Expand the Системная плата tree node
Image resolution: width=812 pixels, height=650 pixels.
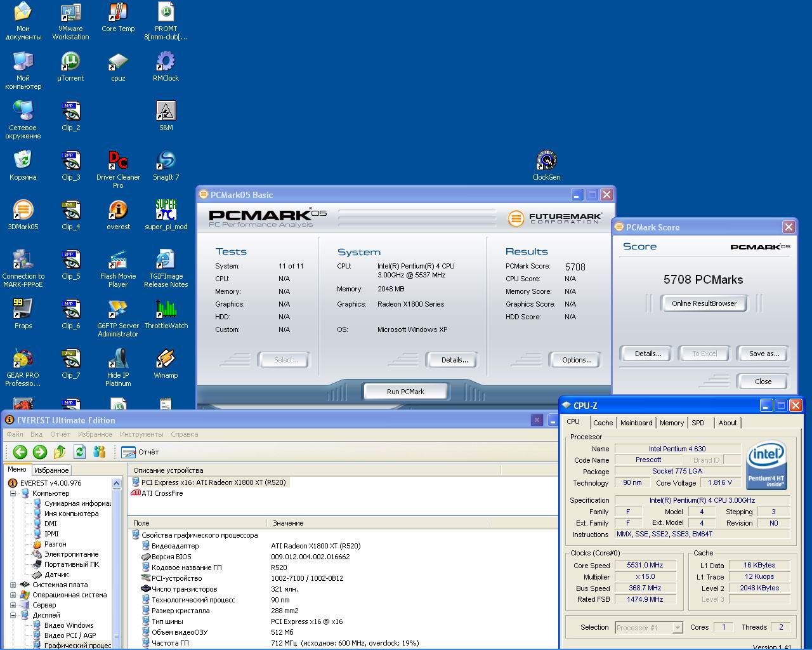[x=13, y=585]
